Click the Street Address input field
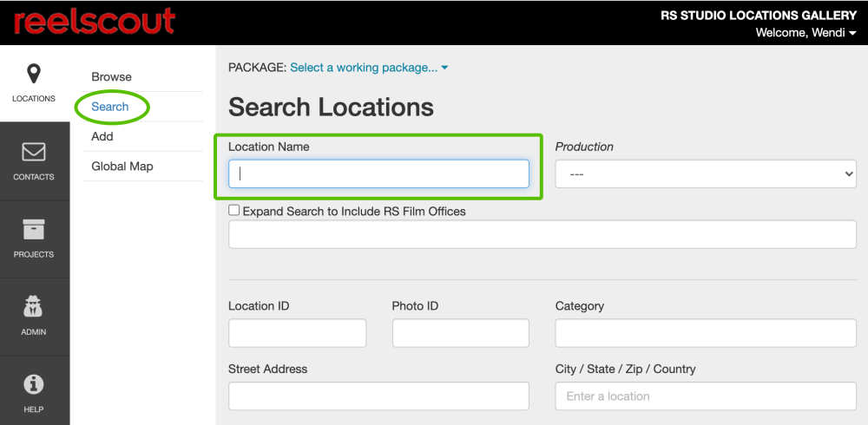The height and width of the screenshot is (425, 868). coord(378,396)
